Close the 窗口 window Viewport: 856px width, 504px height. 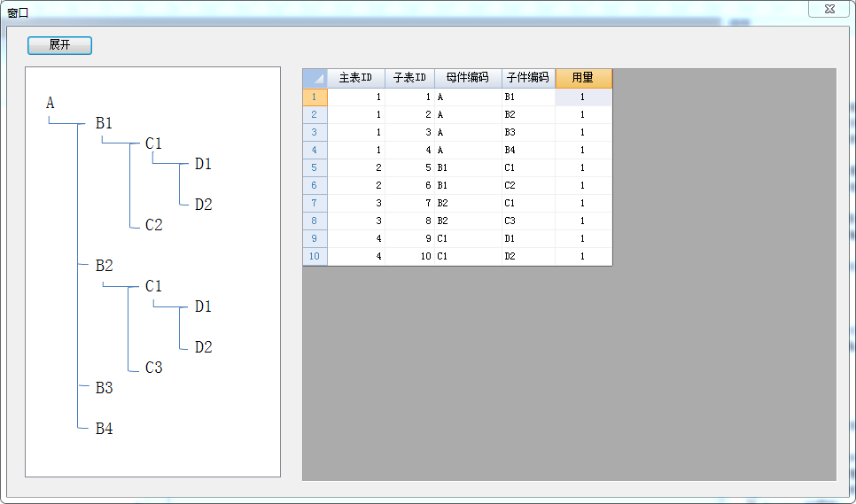click(829, 9)
